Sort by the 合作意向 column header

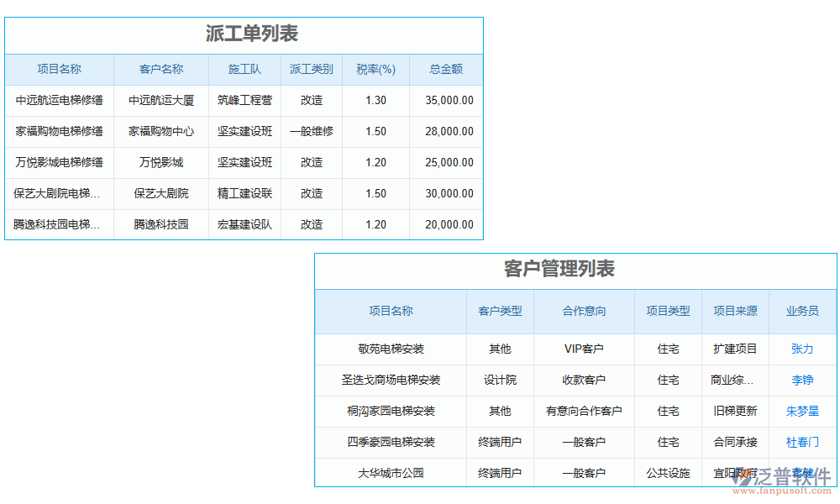585,311
